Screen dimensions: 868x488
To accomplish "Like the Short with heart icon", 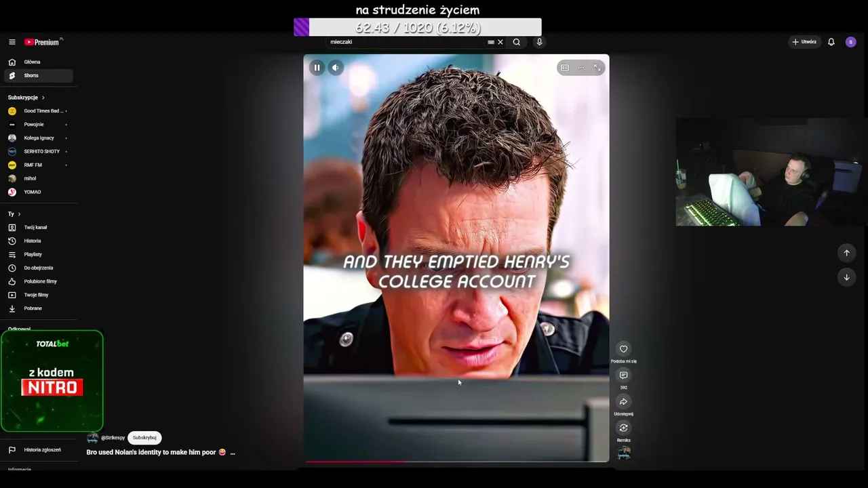I will (x=624, y=349).
